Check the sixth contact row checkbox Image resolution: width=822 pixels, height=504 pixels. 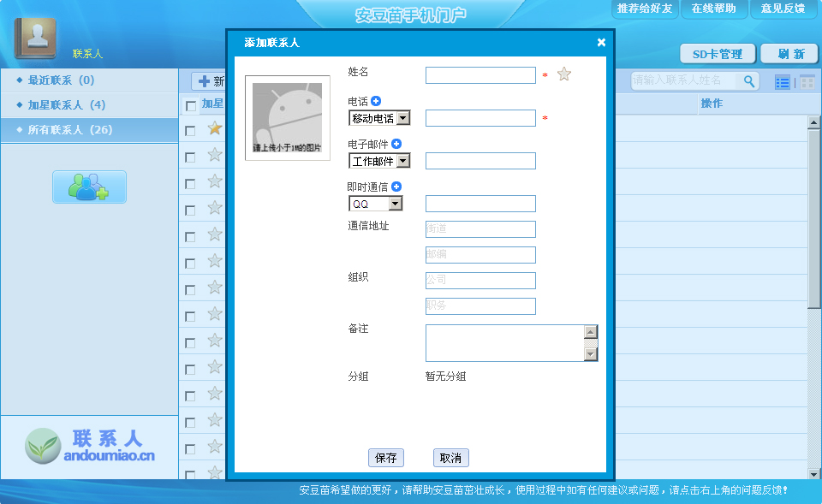(190, 264)
